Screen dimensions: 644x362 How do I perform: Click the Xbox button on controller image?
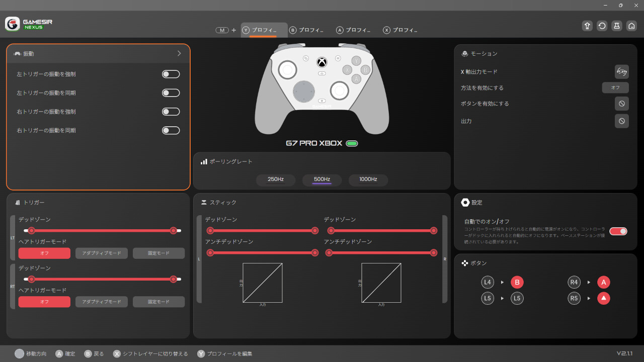click(322, 62)
